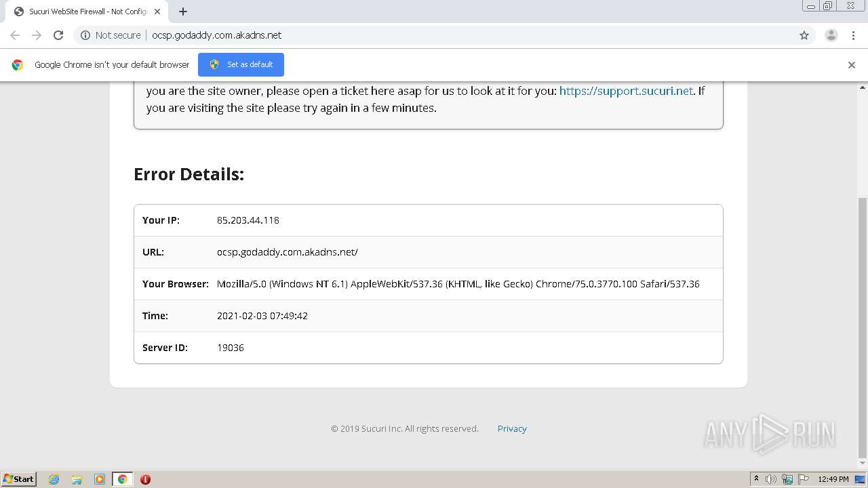The height and width of the screenshot is (488, 868).
Task: Open a new tab with plus button
Action: pos(183,12)
